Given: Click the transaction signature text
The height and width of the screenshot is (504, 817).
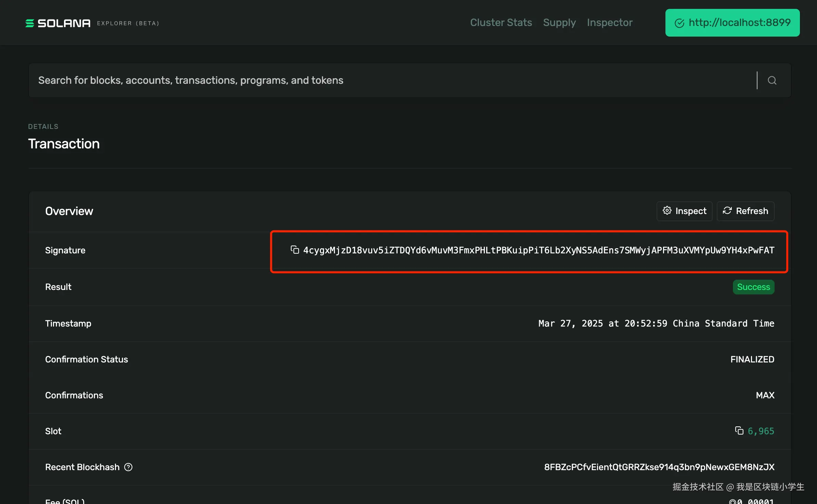Looking at the screenshot, I should coord(539,250).
